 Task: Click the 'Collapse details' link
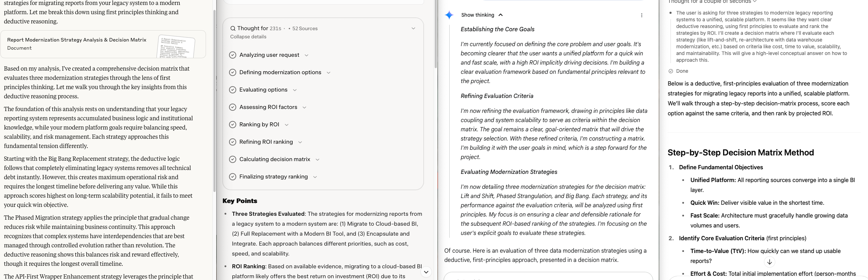point(248,37)
